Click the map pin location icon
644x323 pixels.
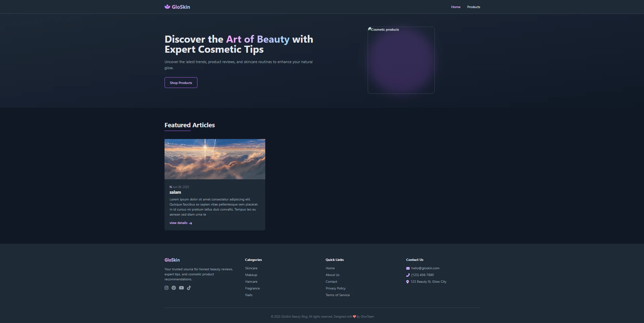click(x=408, y=282)
